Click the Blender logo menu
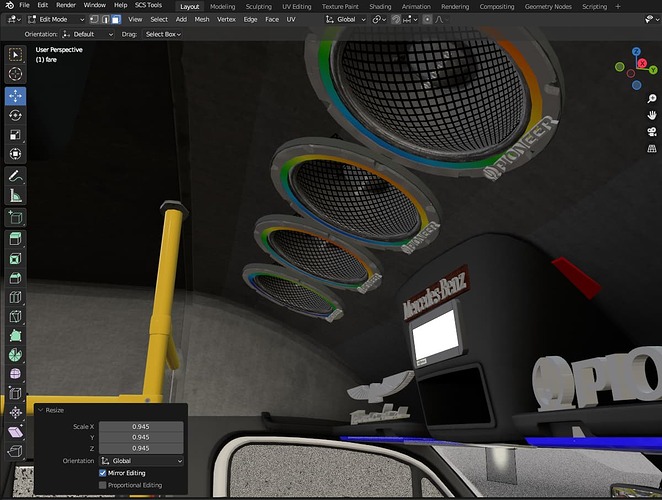662x500 pixels. pyautogui.click(x=9, y=5)
